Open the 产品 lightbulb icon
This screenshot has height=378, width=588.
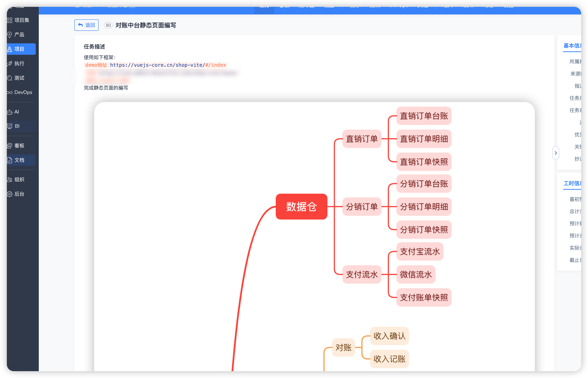click(x=10, y=35)
